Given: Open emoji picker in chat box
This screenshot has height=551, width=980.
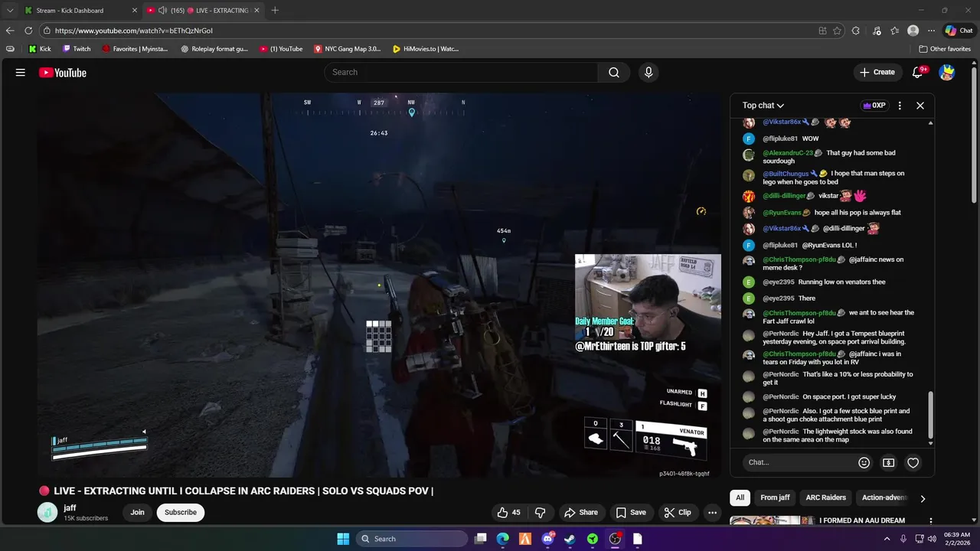Looking at the screenshot, I should tap(864, 462).
